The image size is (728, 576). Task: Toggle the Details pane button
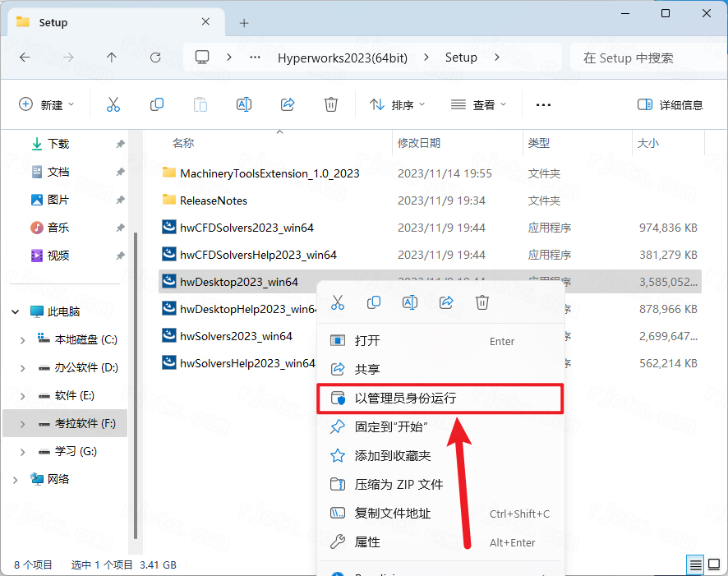pos(670,104)
